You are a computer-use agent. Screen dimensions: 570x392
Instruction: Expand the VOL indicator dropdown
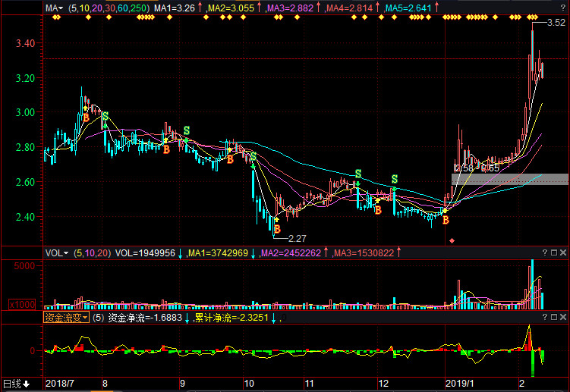(x=56, y=252)
